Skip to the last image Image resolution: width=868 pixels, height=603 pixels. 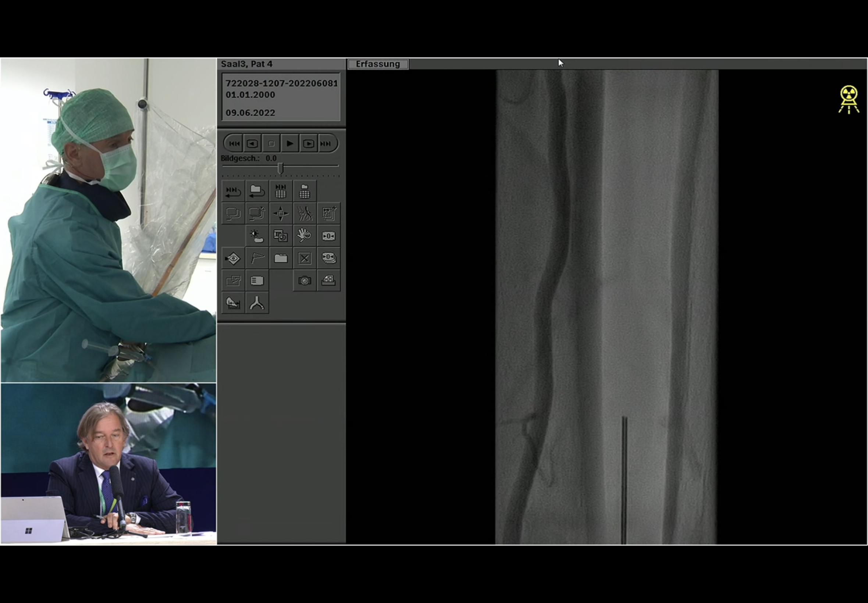coord(326,143)
